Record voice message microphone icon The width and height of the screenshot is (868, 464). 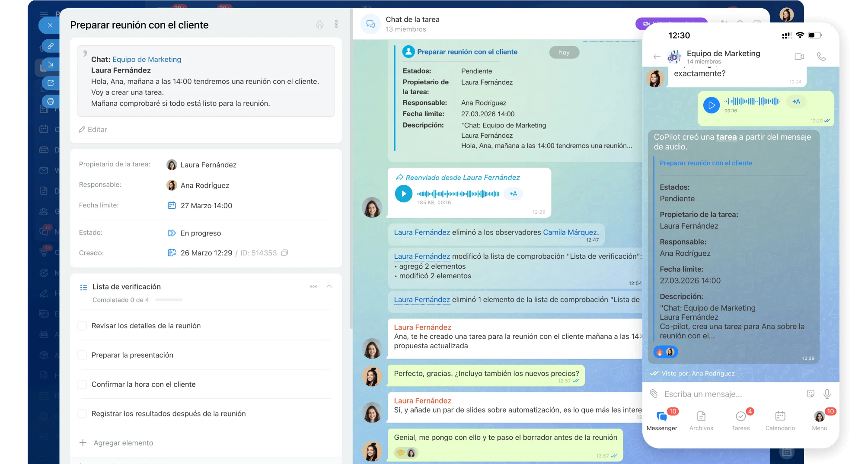827,394
